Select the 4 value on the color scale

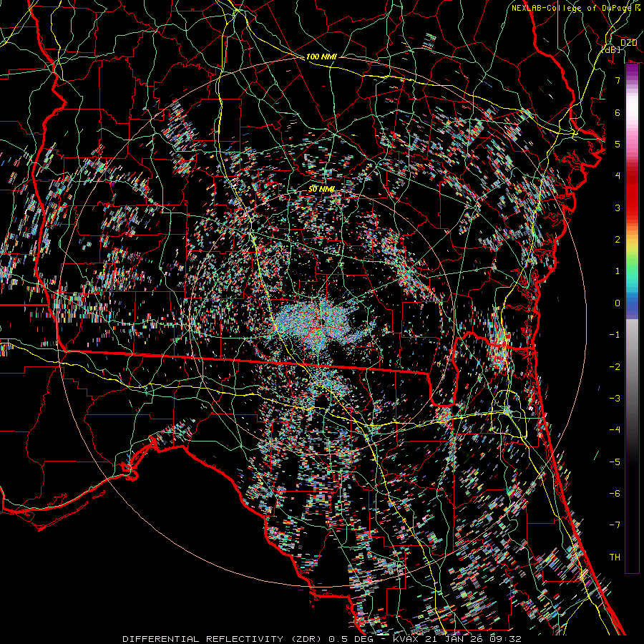[618, 176]
